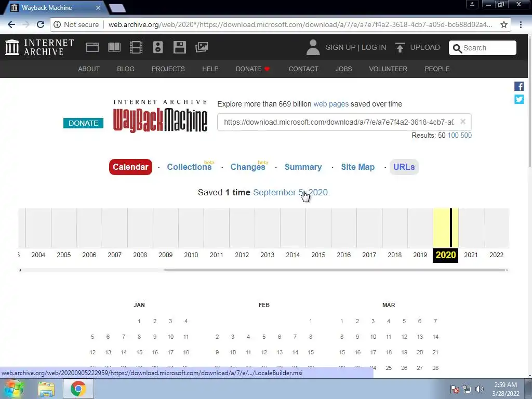
Task: Bookmark this page star icon
Action: coord(504,24)
